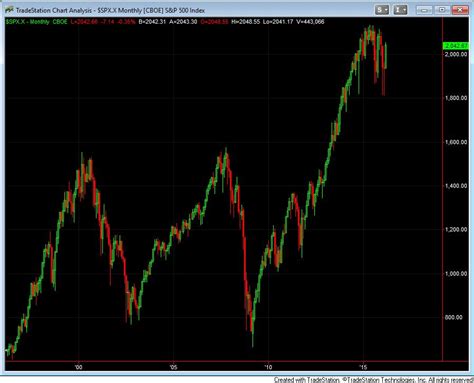This screenshot has width=474, height=383.
Task: Click the '10 year label on the time axis
Action: (268, 367)
